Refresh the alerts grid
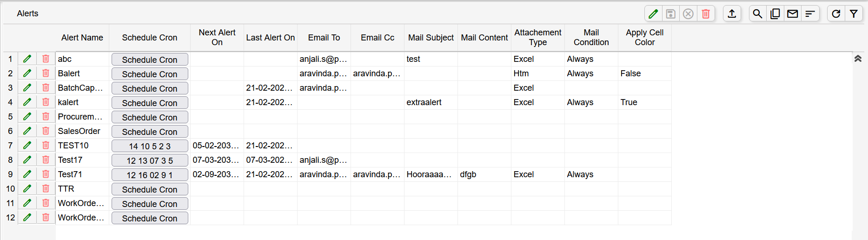Image resolution: width=868 pixels, height=240 pixels. [836, 14]
